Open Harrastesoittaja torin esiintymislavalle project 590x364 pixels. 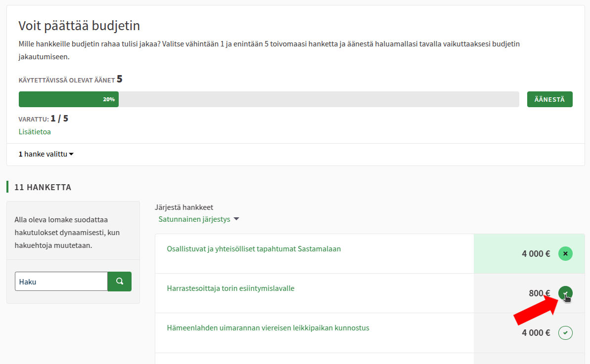(230, 288)
